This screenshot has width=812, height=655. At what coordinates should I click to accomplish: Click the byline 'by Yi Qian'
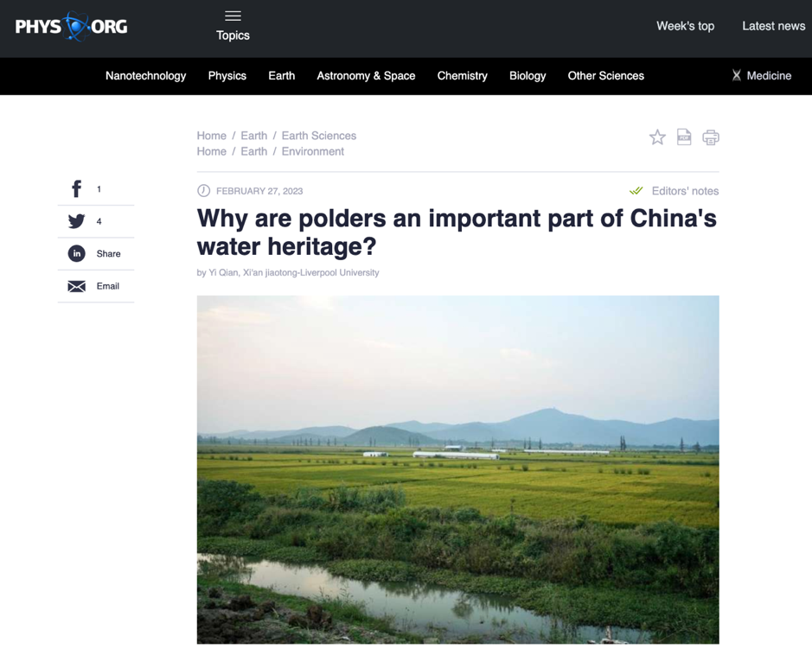[218, 273]
